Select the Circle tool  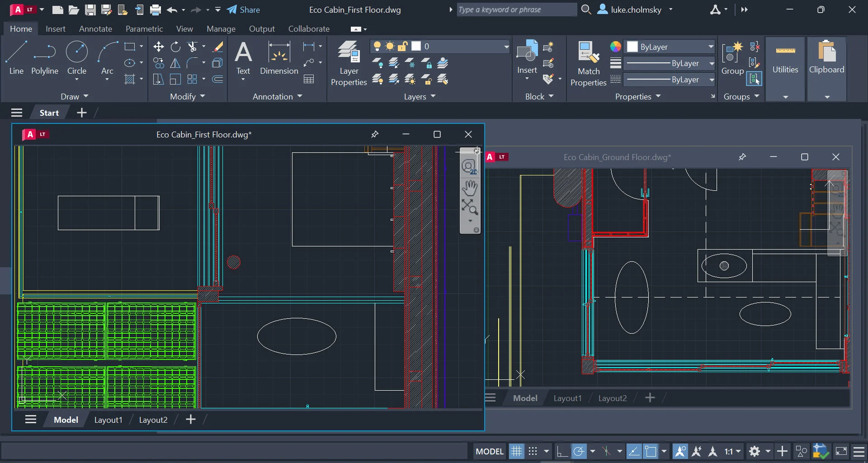coord(76,58)
